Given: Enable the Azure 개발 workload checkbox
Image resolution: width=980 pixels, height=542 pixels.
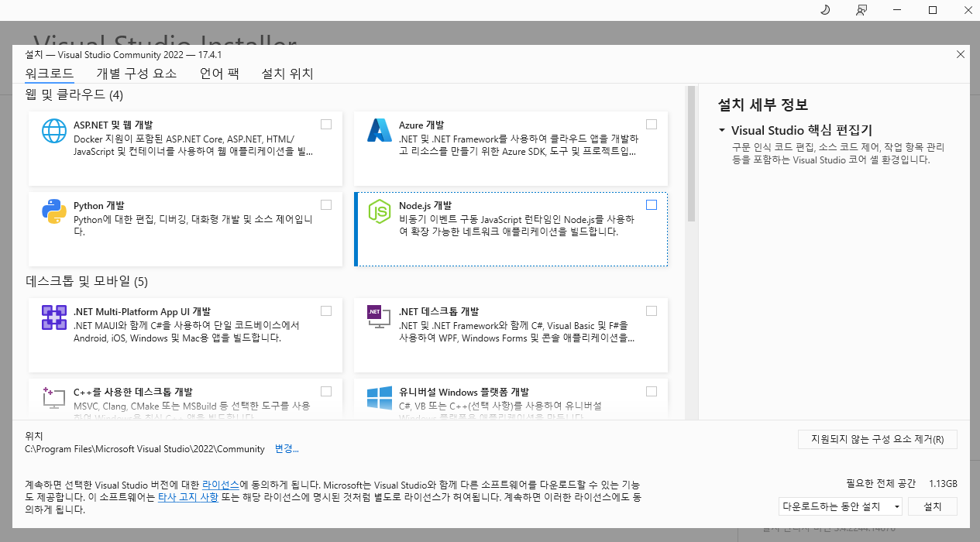Looking at the screenshot, I should click(652, 124).
